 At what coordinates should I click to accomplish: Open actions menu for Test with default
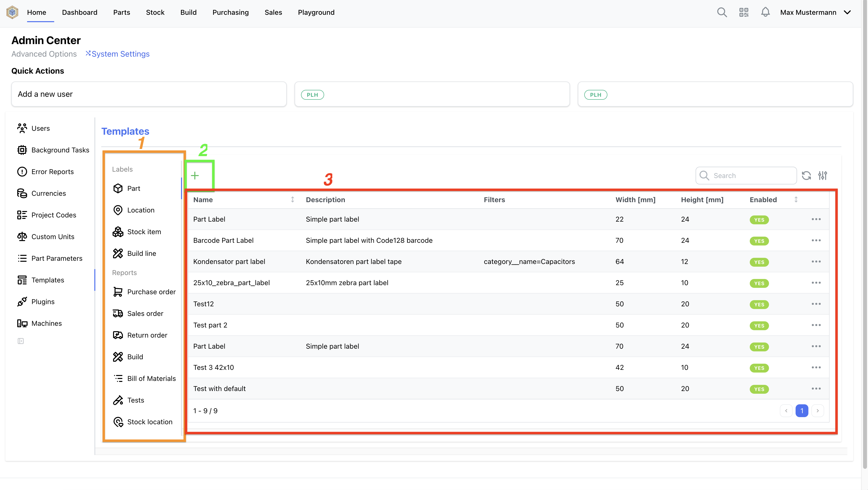pos(816,389)
